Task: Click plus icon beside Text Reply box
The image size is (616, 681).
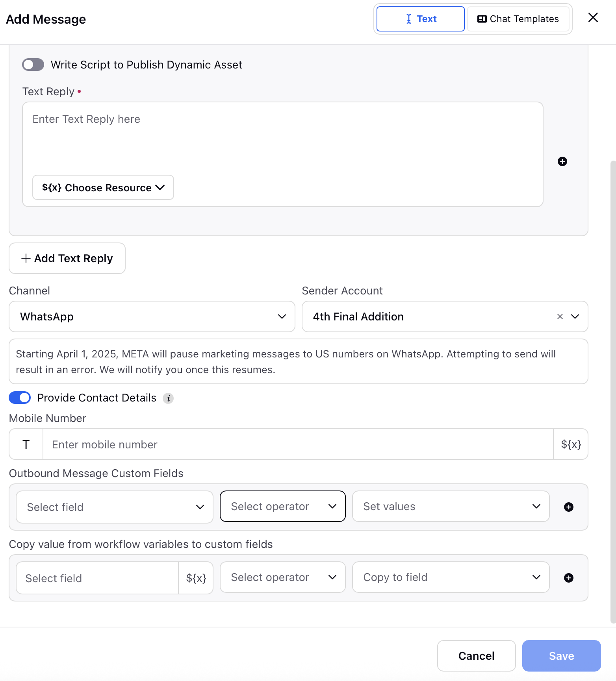Action: click(x=562, y=161)
